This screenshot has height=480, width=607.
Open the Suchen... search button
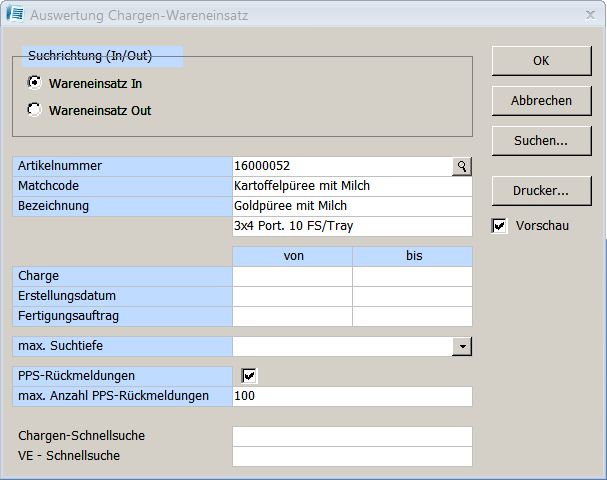pyautogui.click(x=541, y=141)
